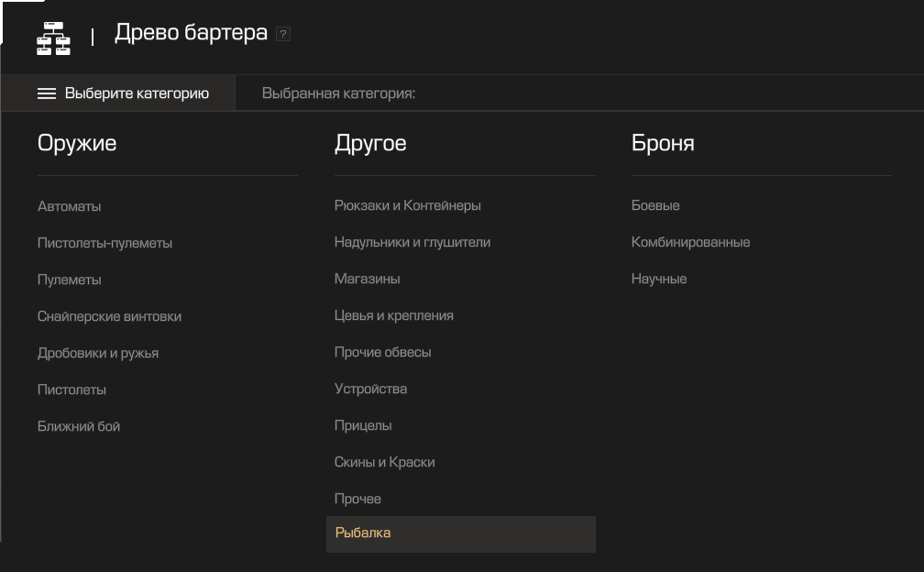Select the Автоматы weapon category
The height and width of the screenshot is (572, 924).
(x=70, y=206)
